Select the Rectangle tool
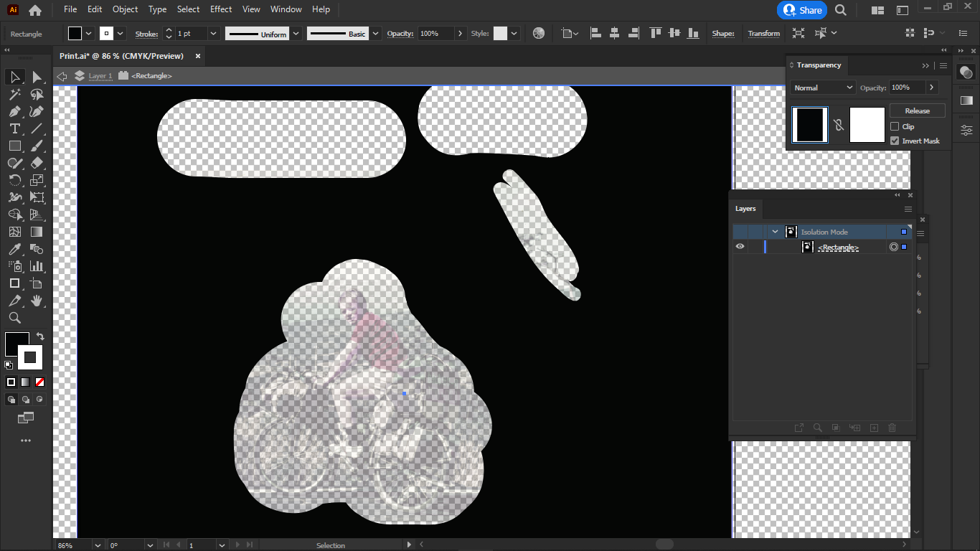The width and height of the screenshot is (980, 551). coord(14,146)
